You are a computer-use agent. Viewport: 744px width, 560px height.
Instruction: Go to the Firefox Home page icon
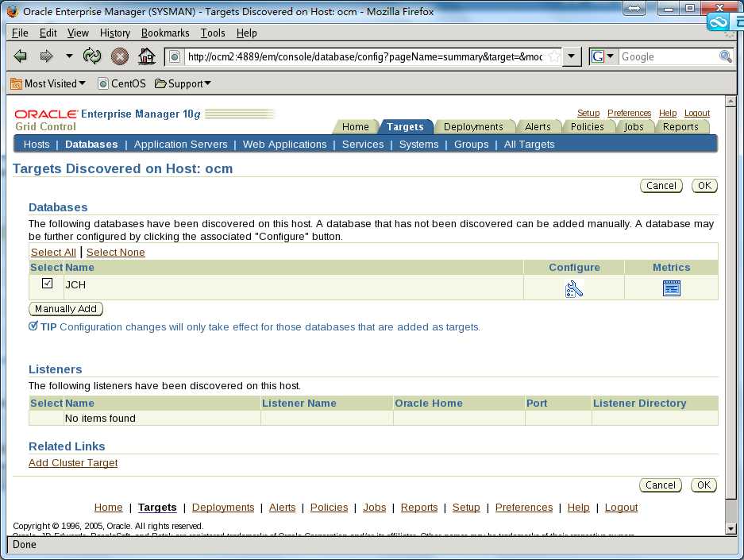(x=147, y=56)
